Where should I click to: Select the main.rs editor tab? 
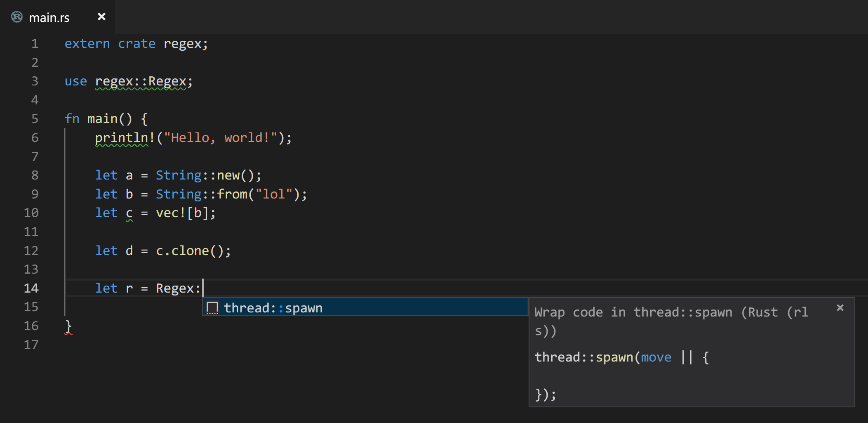tap(57, 17)
